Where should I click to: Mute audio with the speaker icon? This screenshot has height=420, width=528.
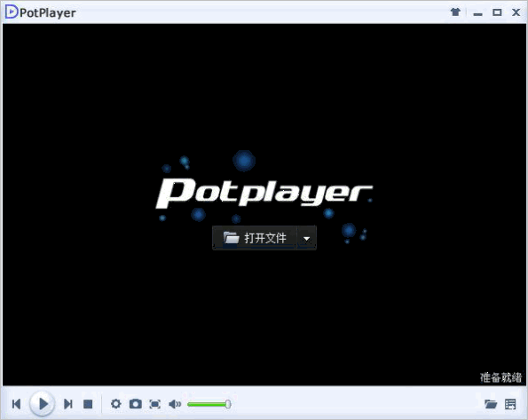tap(175, 404)
